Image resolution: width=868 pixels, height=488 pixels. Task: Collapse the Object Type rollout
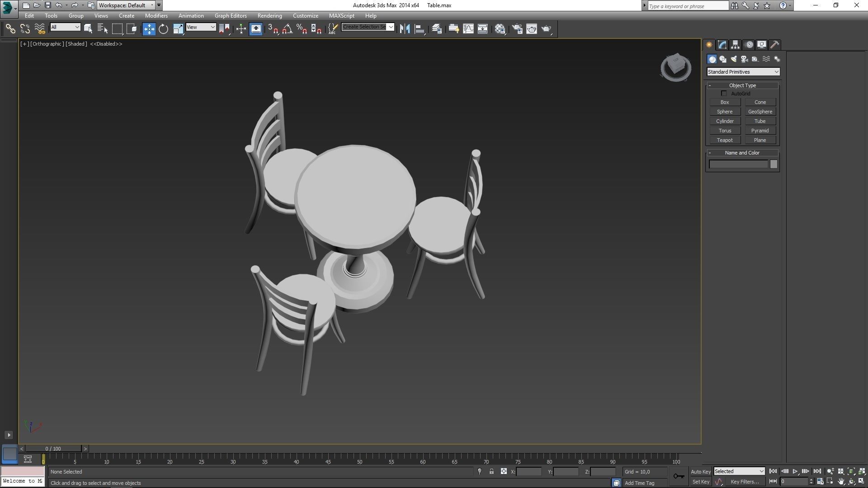pos(742,85)
